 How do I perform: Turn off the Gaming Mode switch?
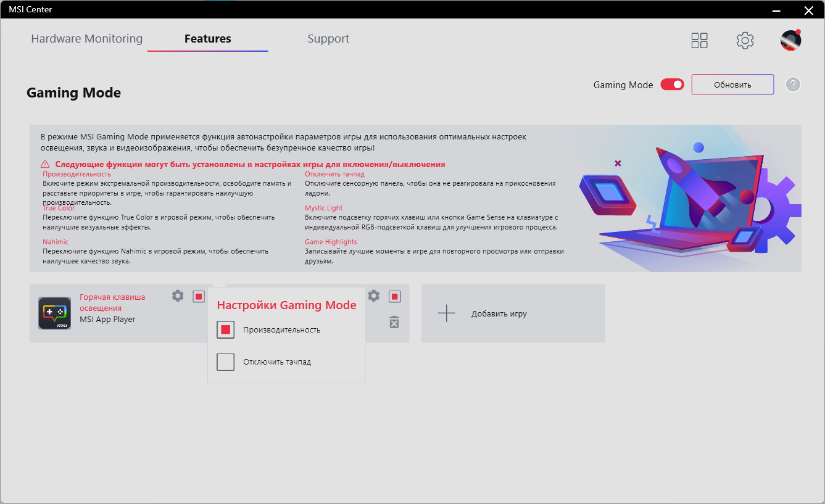[673, 85]
